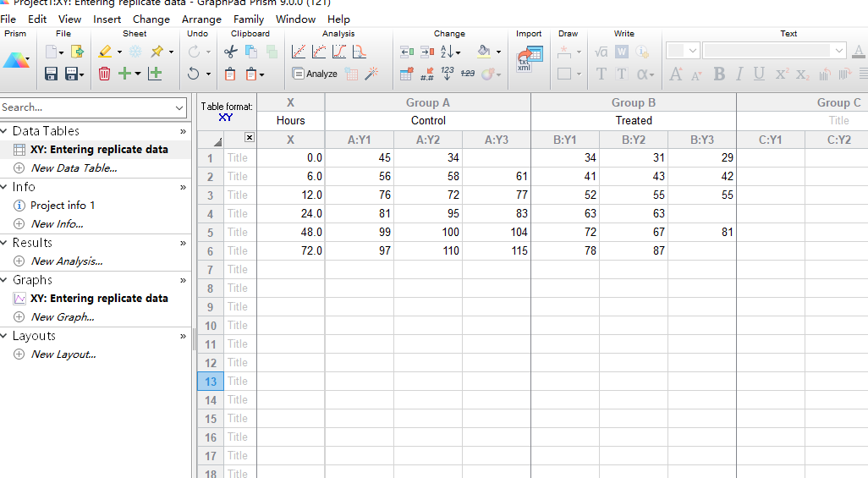The image size is (868, 478).
Task: Click the x box beside Table format
Action: (250, 137)
